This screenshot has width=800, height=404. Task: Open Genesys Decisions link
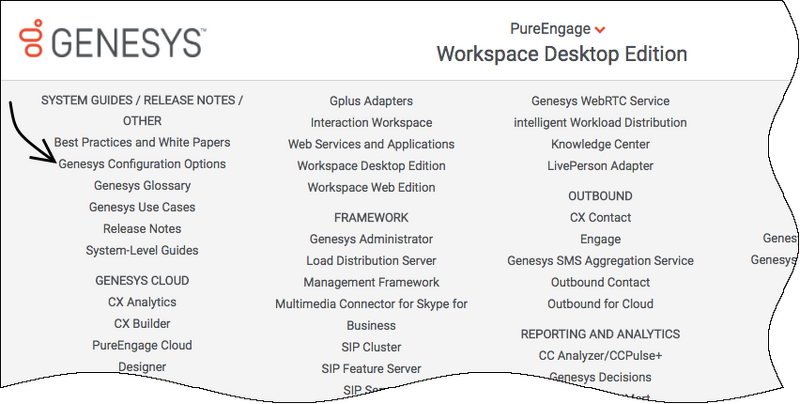click(600, 377)
